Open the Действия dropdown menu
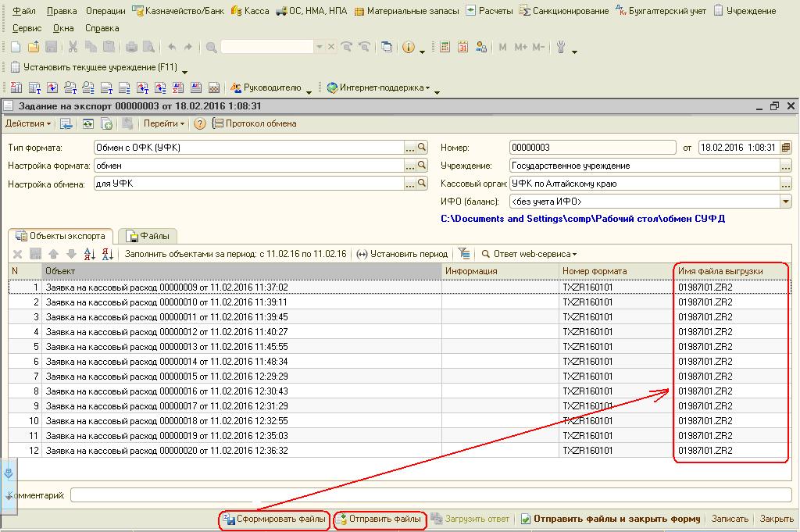The height and width of the screenshot is (532, 800). tap(28, 123)
